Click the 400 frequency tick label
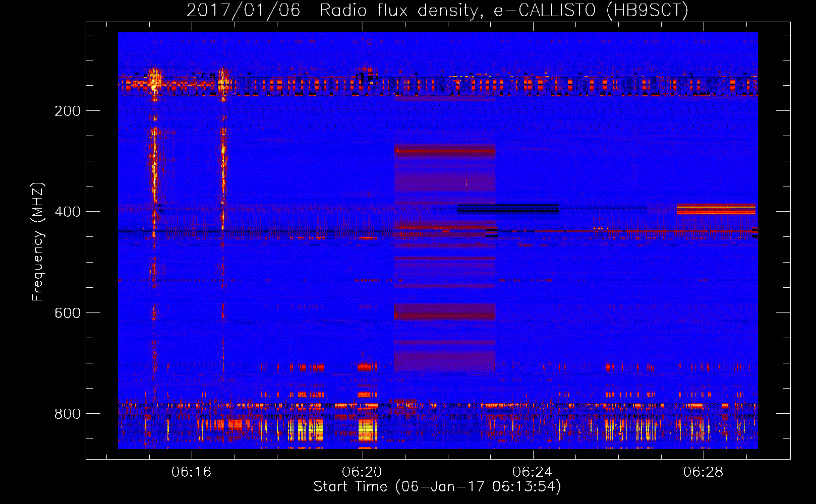The height and width of the screenshot is (504, 816). [68, 212]
